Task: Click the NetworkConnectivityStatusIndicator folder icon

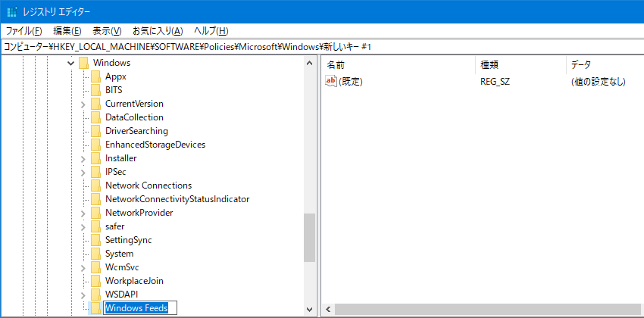Action: point(95,199)
